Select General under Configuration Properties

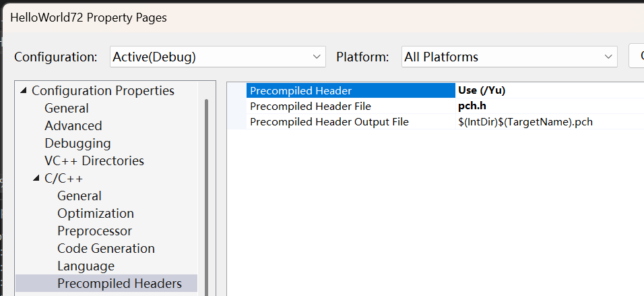point(66,109)
